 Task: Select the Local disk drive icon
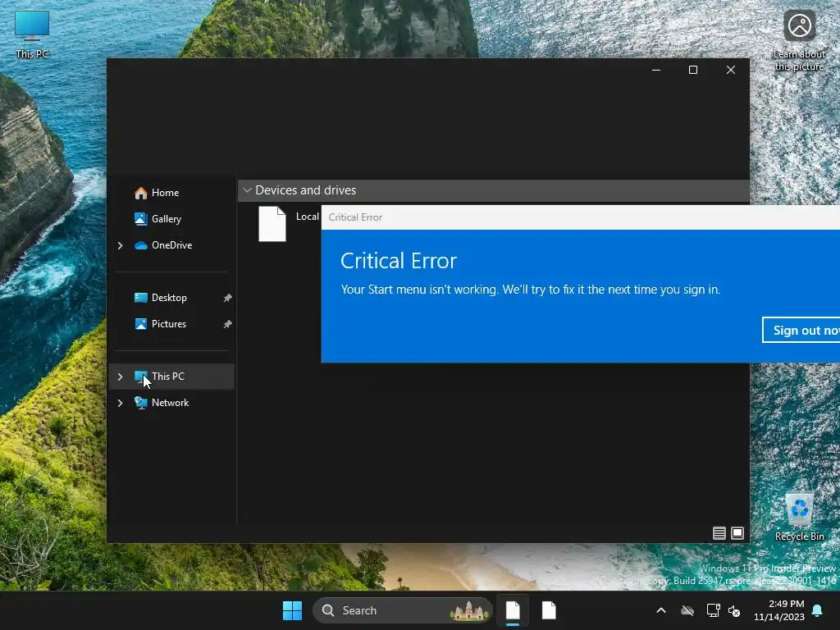tap(272, 224)
